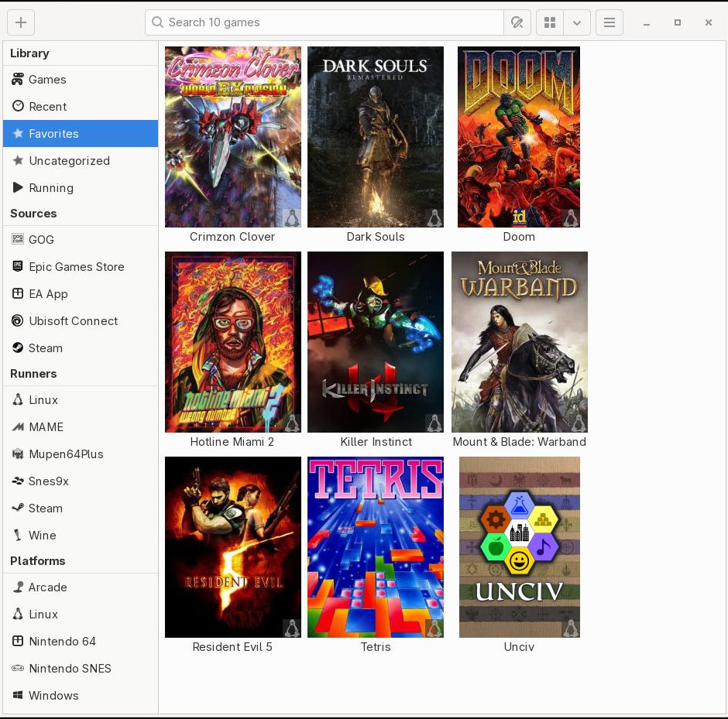Select the Windows platform
This screenshot has height=719, width=728.
(x=81, y=695)
